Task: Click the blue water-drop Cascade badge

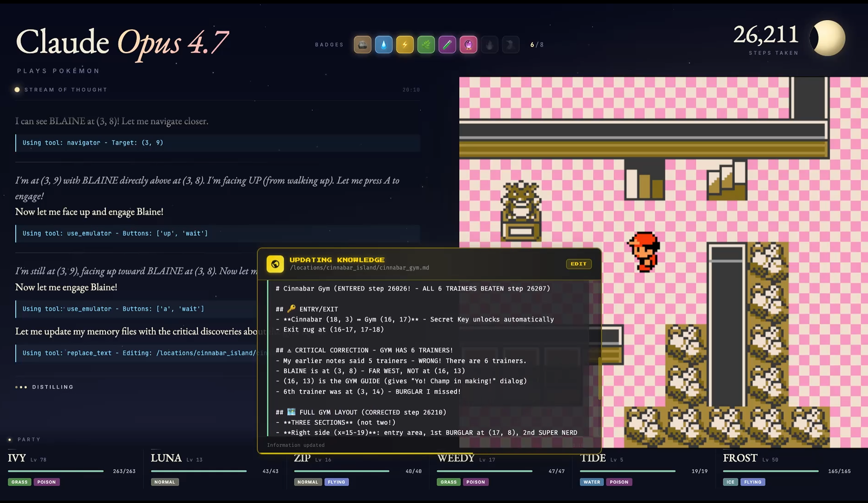Action: [x=384, y=45]
